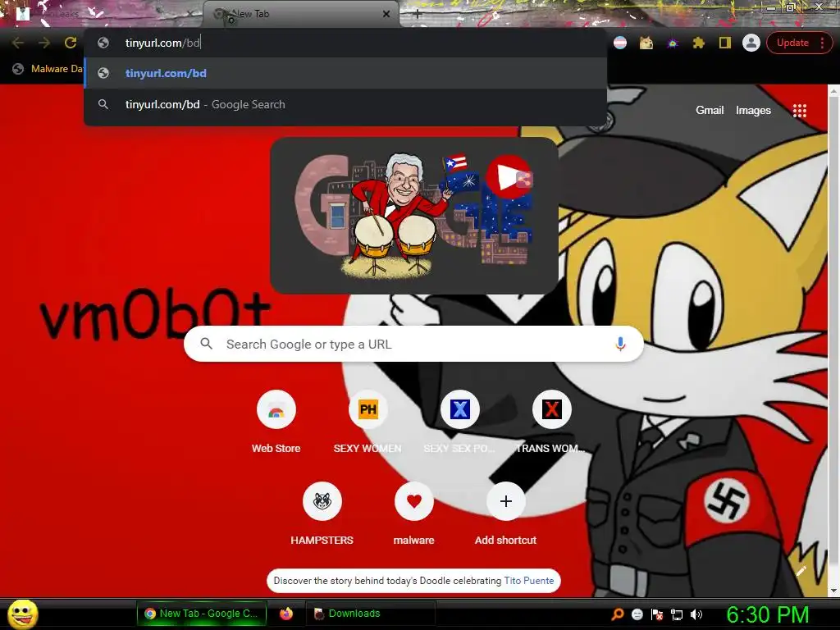Share the Doodle via share icon

[x=523, y=180]
